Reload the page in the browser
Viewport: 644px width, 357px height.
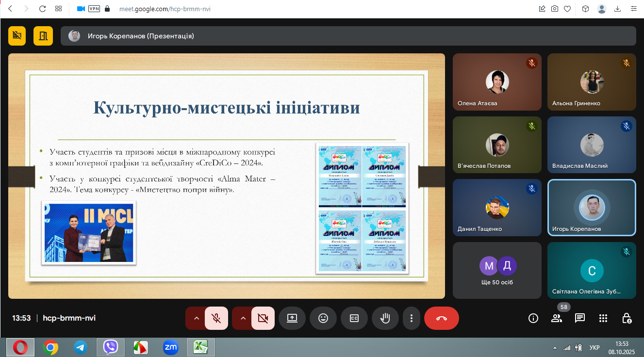click(42, 9)
